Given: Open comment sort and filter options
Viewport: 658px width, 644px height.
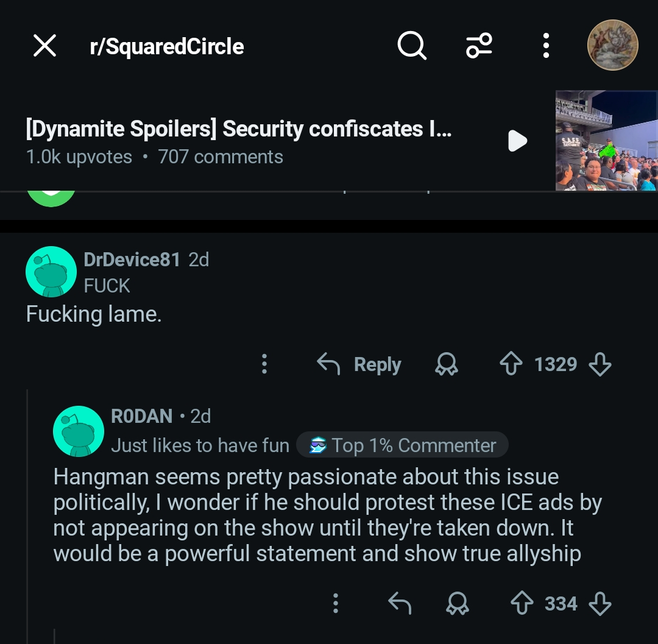Looking at the screenshot, I should click(479, 46).
